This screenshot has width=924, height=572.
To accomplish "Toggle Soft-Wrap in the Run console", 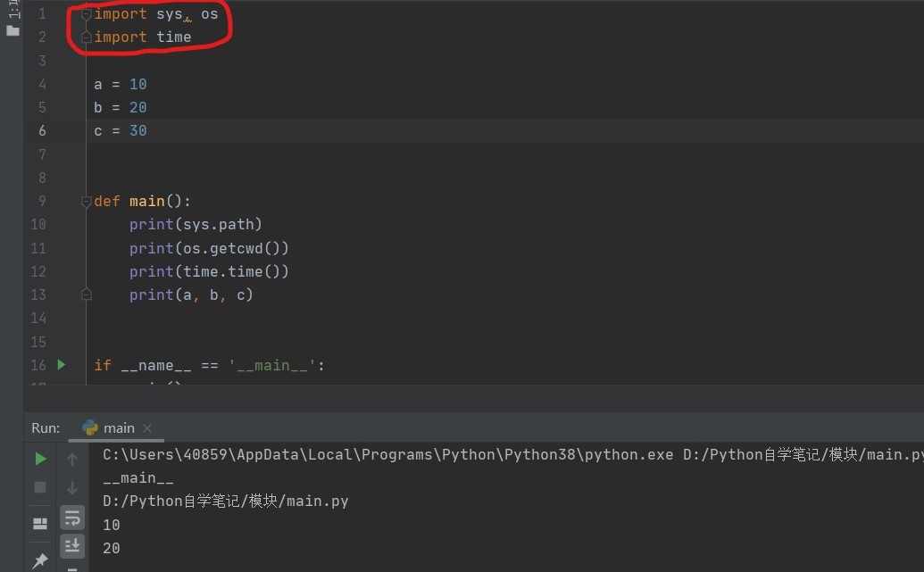I will (72, 518).
